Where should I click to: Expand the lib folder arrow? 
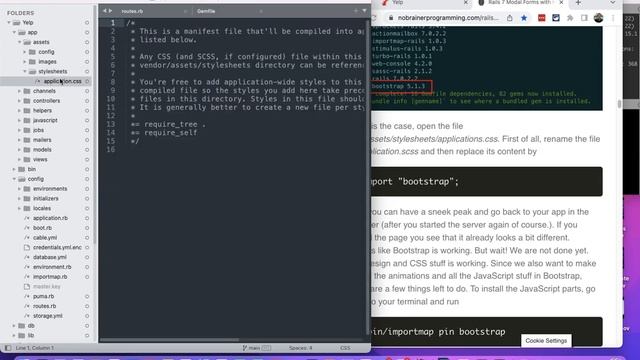click(x=14, y=336)
